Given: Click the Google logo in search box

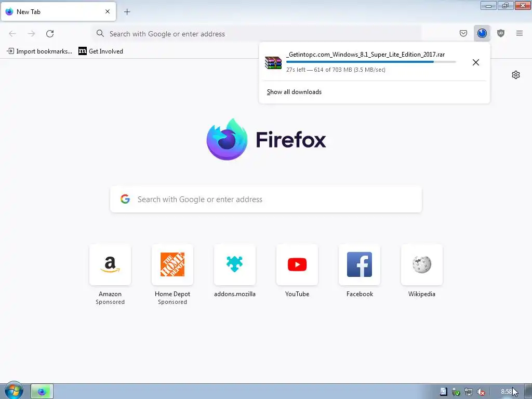Looking at the screenshot, I should point(125,199).
